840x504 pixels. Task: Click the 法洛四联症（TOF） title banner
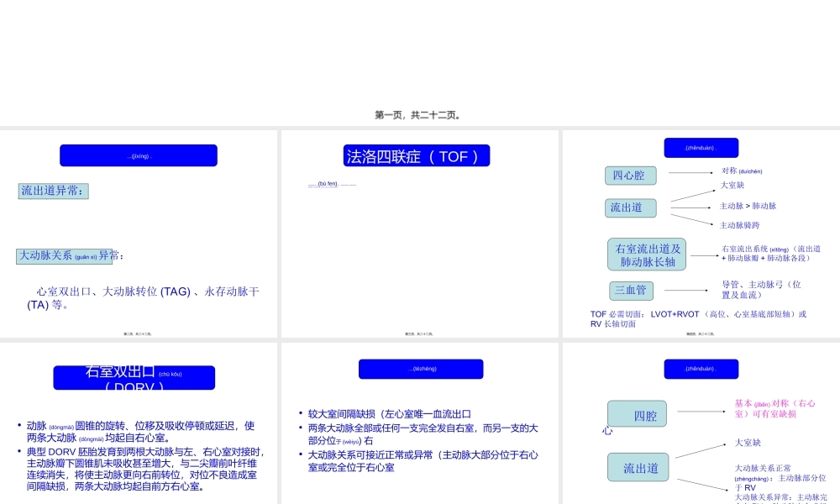(417, 155)
